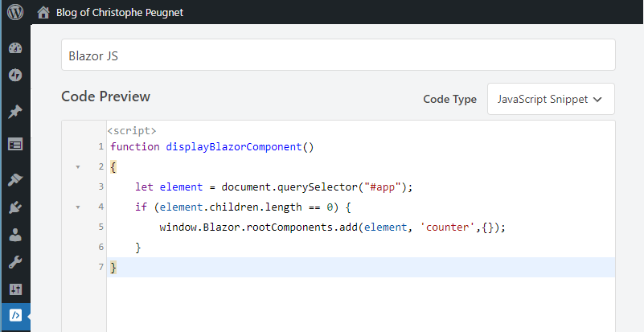This screenshot has height=332, width=644.
Task: Open the Plugins plug icon
Action: point(15,207)
